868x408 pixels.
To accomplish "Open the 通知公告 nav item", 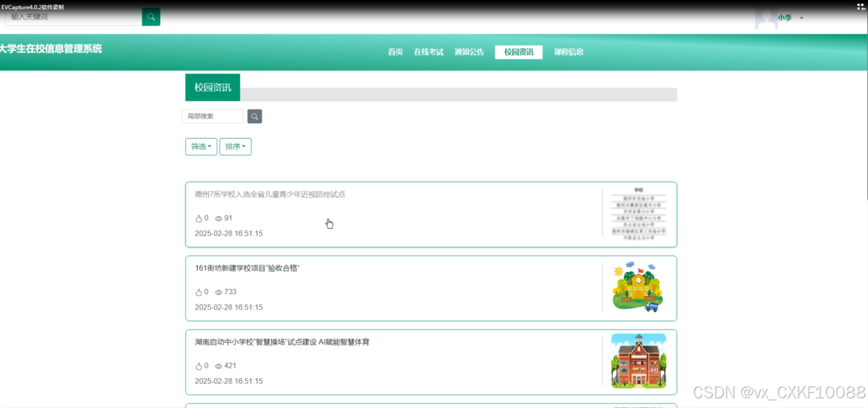I will pyautogui.click(x=469, y=52).
